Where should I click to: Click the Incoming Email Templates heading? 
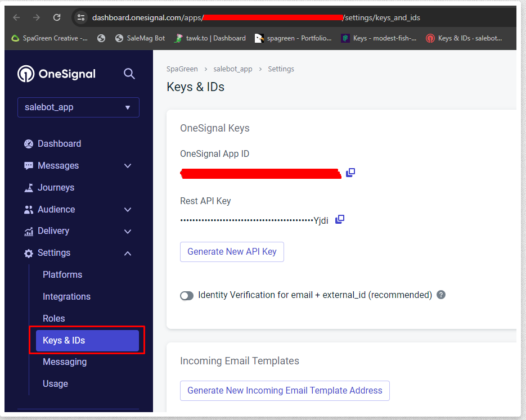pos(240,361)
